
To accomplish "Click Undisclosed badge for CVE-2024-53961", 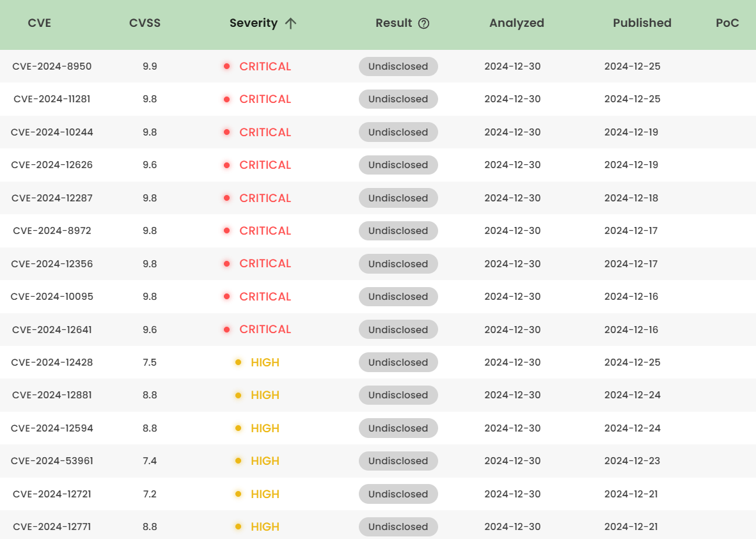I will (398, 461).
